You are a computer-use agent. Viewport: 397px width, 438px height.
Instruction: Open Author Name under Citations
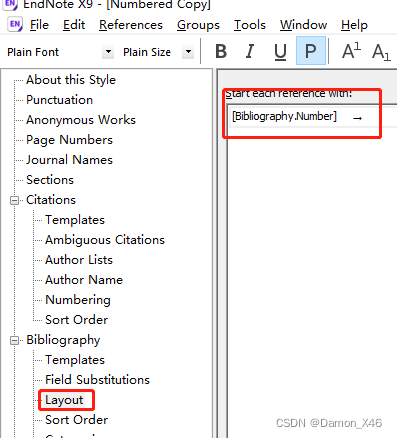tap(84, 280)
